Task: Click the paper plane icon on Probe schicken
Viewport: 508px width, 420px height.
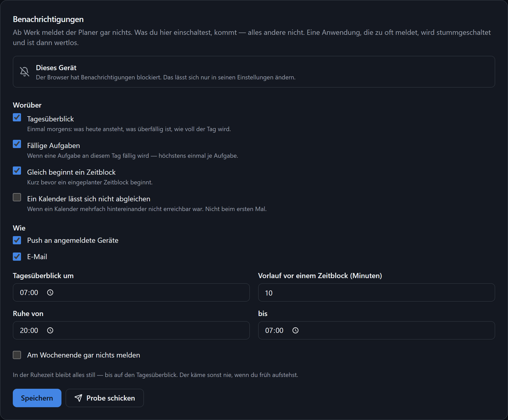Action: (78, 398)
